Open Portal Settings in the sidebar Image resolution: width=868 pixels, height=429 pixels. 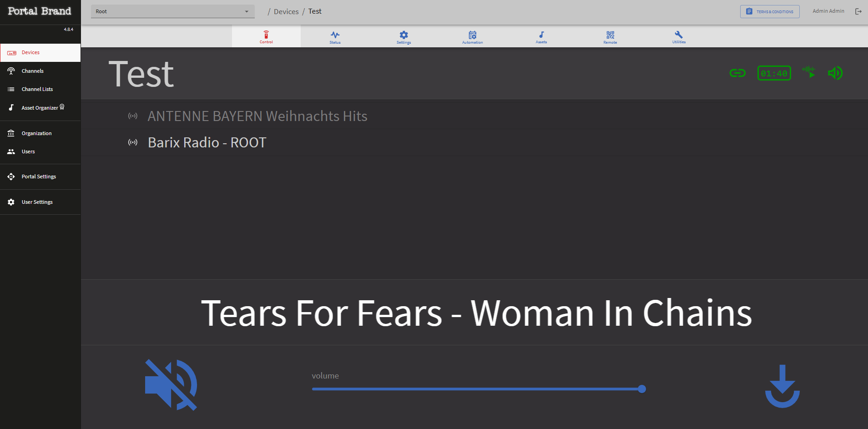coord(40,177)
